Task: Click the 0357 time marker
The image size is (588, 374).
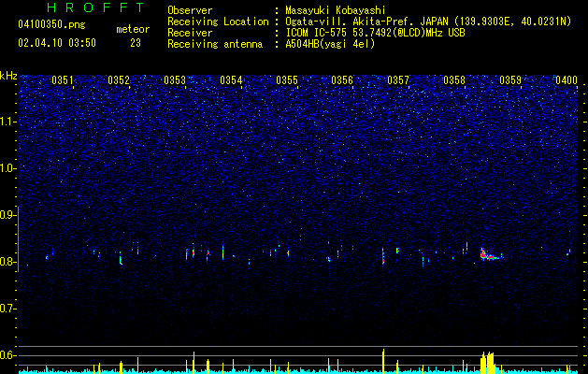Action: point(398,80)
